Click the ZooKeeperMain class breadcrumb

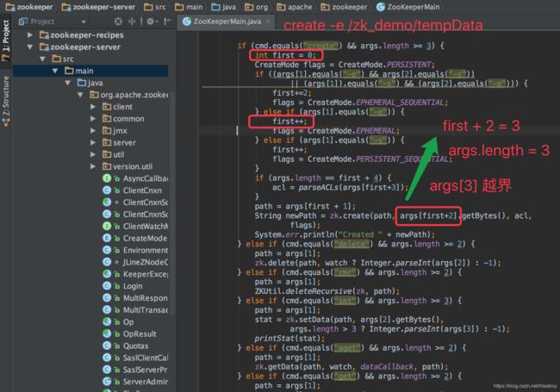point(408,7)
